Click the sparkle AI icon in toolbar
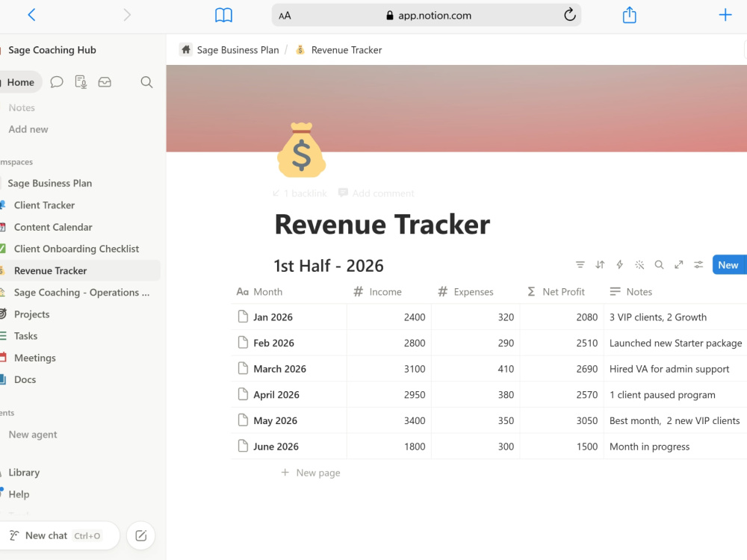This screenshot has height=560, width=747. coord(639,265)
